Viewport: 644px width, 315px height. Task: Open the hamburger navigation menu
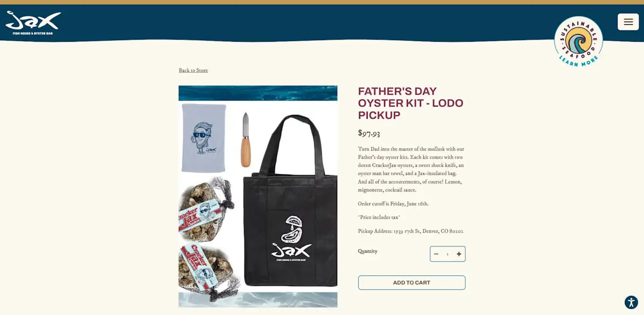click(x=628, y=22)
